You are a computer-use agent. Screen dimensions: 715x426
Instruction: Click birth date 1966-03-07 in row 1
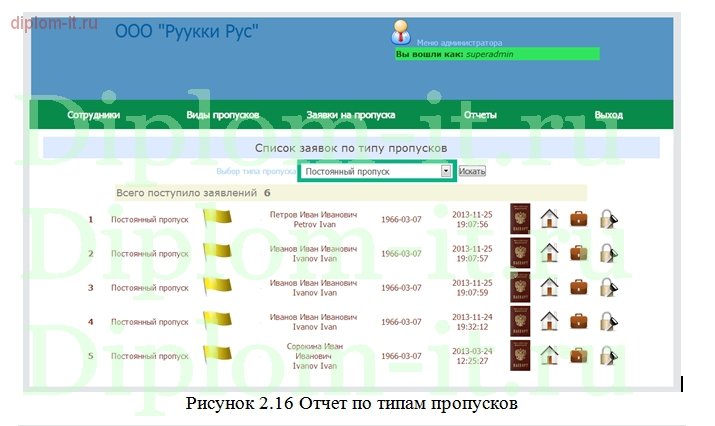pyautogui.click(x=401, y=219)
